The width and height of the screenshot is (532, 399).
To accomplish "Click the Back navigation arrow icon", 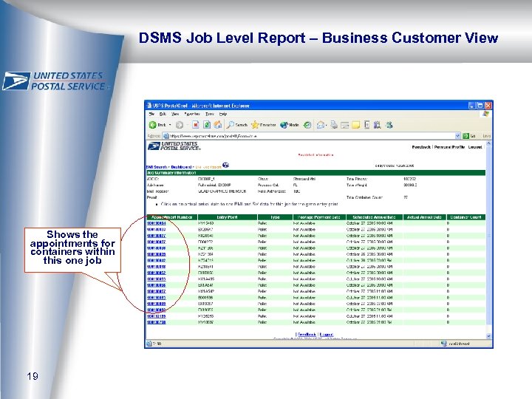I will (x=153, y=125).
